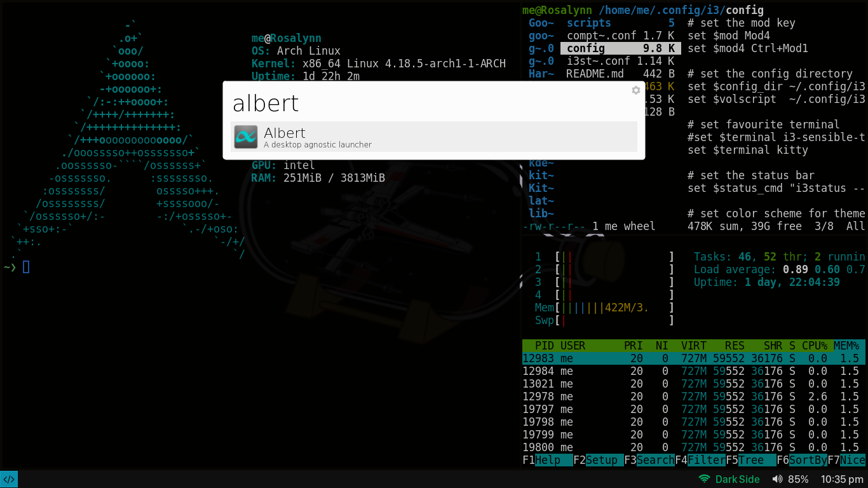Click the Swp usage bar in htop

[605, 320]
